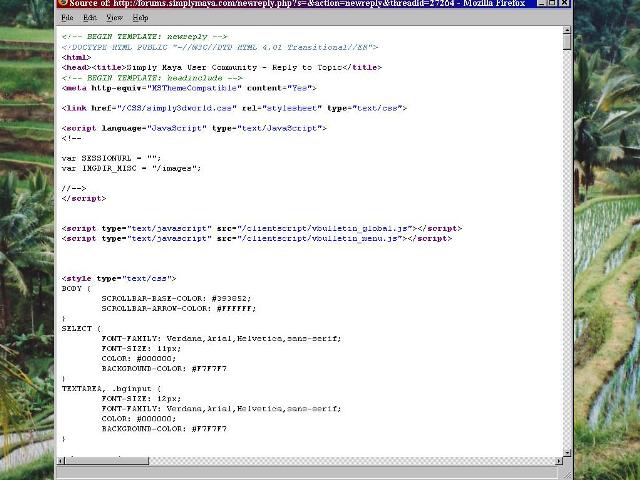Click the vertical scrollbar up arrow
Viewport: 640px width, 480px height.
point(567,30)
